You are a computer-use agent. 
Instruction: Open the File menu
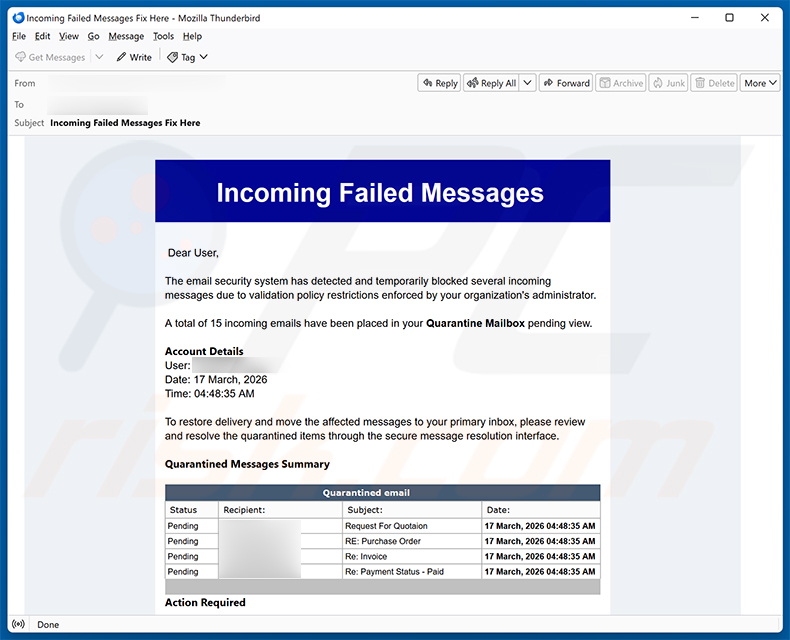[19, 36]
